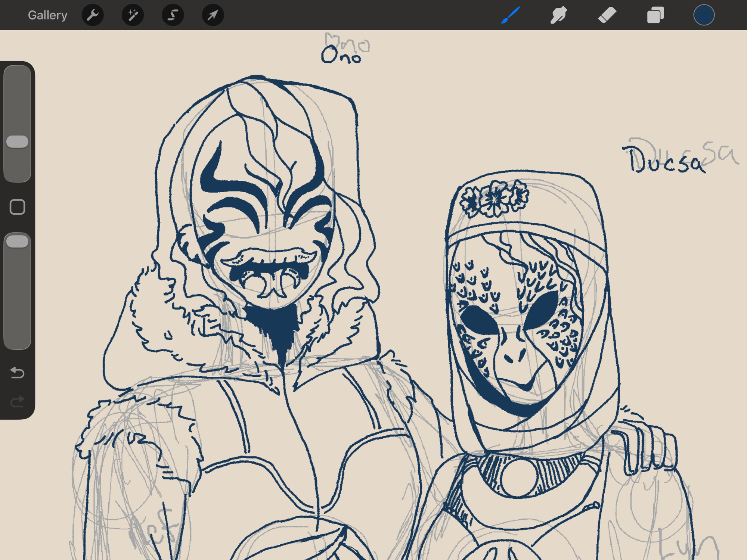Activate the Selection S-shaped tool
Screen dimensions: 747x560
[x=173, y=15]
